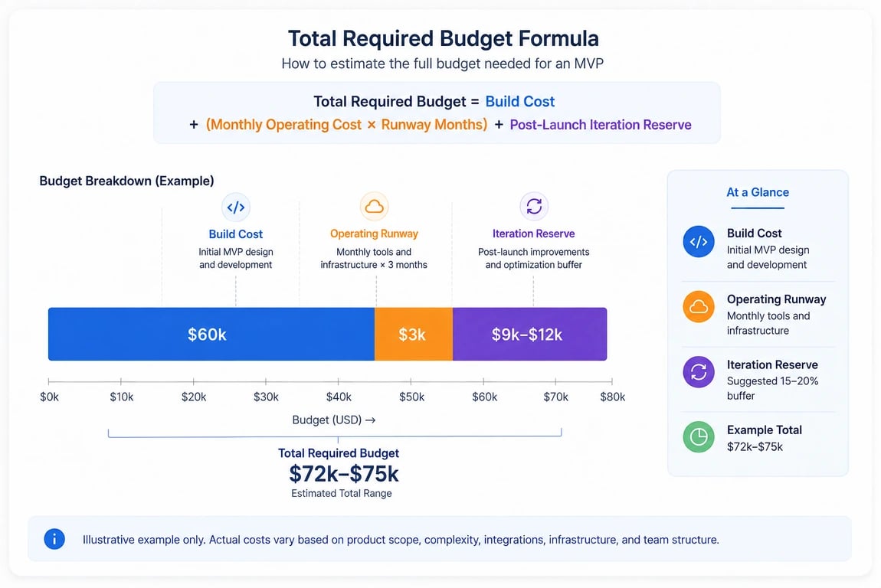Click "Build Cost" in the formula box
The image size is (881, 588).
(x=519, y=102)
